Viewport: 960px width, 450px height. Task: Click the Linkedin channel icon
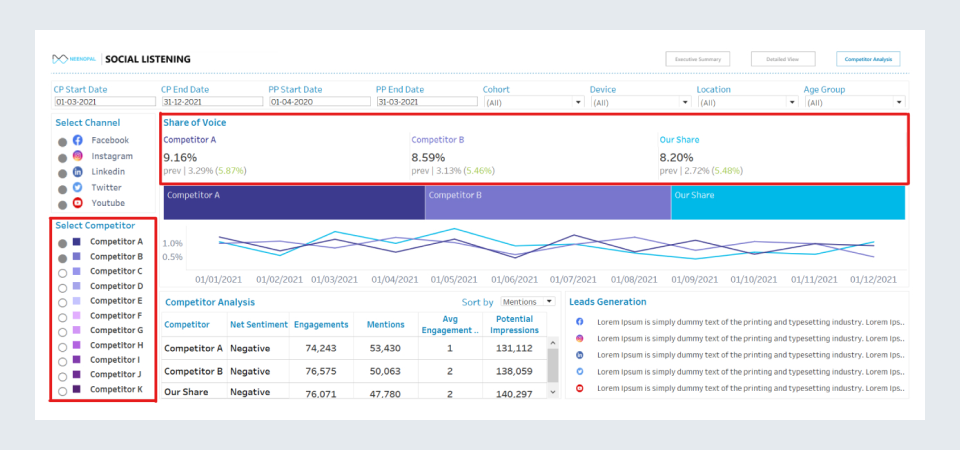(78, 171)
